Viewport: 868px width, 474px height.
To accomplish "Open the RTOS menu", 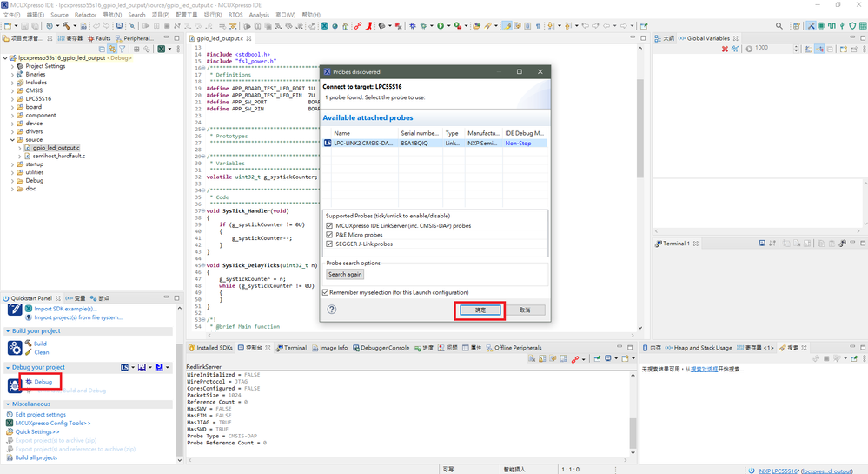I will click(x=235, y=15).
